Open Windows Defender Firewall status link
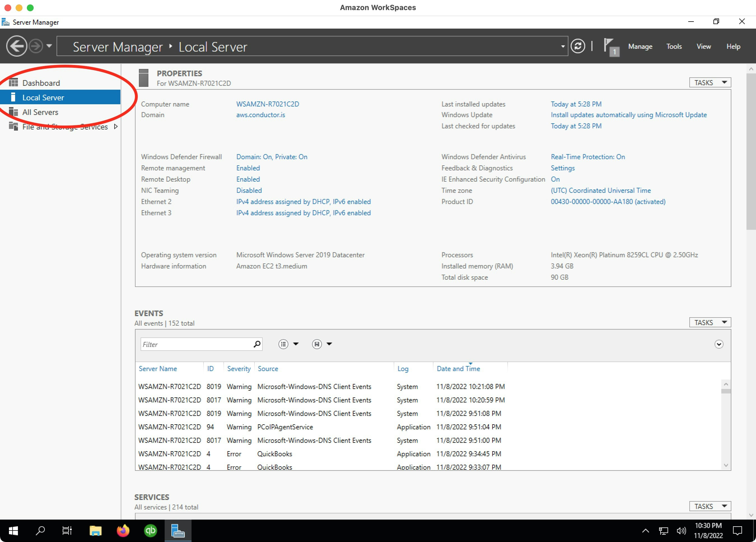The height and width of the screenshot is (542, 756). tap(272, 157)
